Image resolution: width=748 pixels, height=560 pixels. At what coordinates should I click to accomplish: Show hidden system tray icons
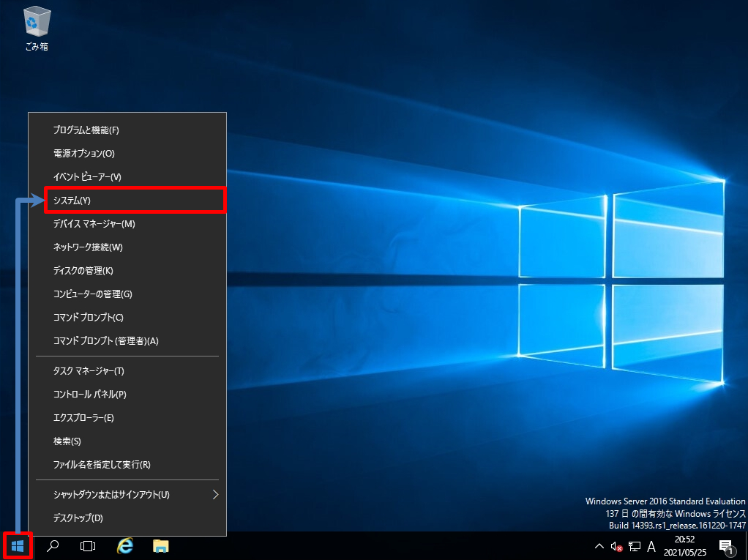tap(599, 546)
